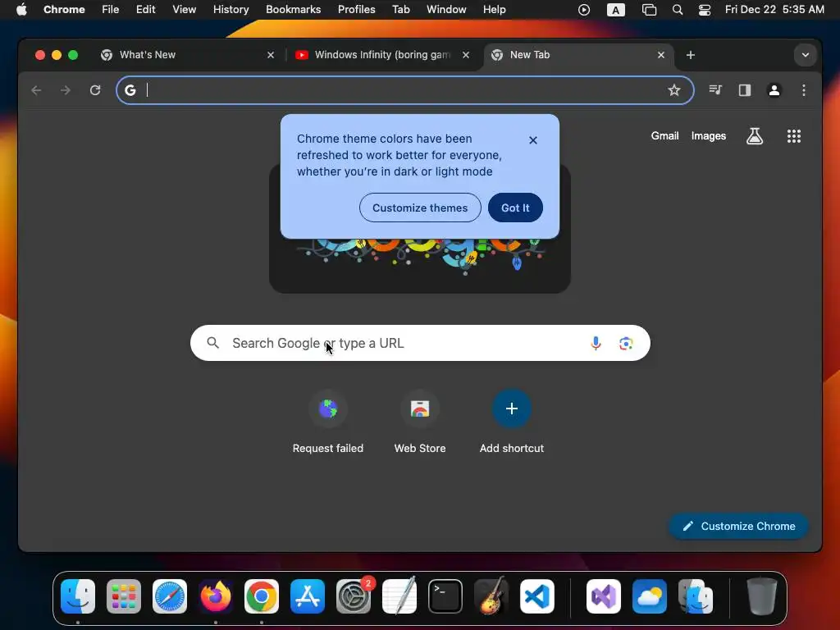Start voice search with microphone icon
This screenshot has width=840, height=630.
tap(596, 343)
